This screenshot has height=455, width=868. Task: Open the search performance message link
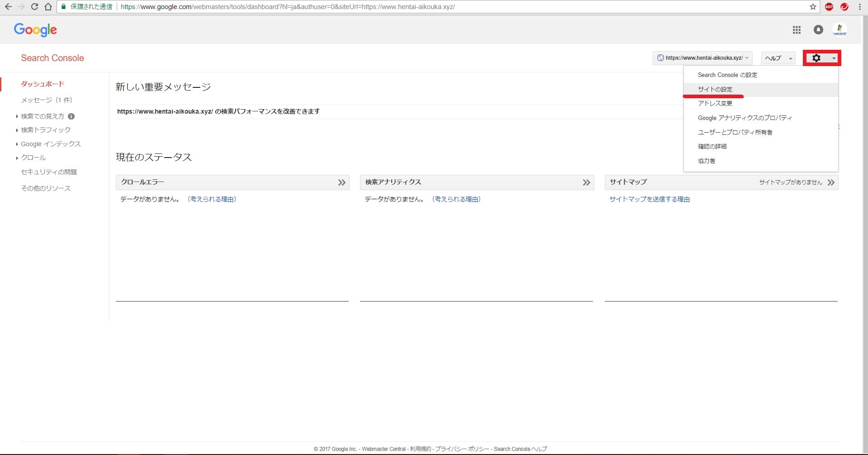coord(218,111)
